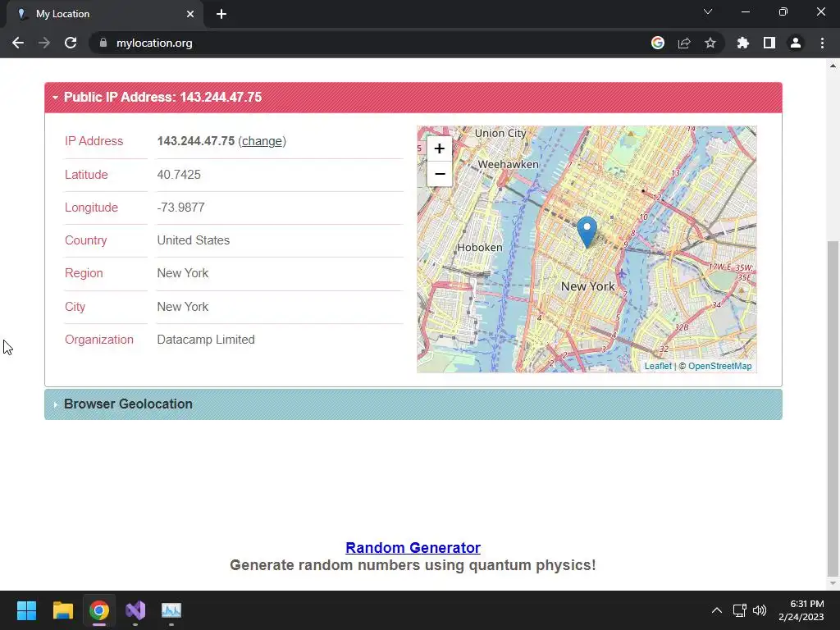This screenshot has height=630, width=840.
Task: Open a new browser tab
Action: click(x=221, y=14)
